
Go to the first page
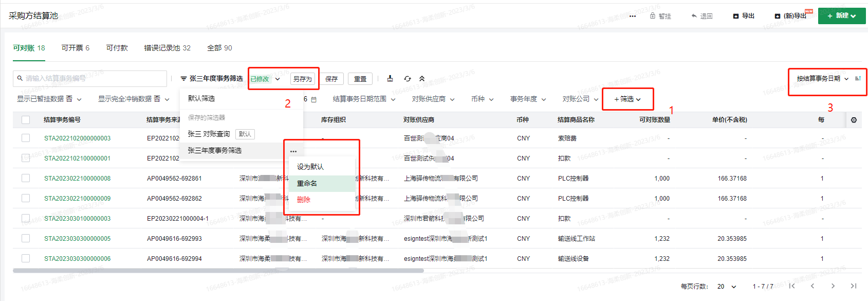click(792, 286)
